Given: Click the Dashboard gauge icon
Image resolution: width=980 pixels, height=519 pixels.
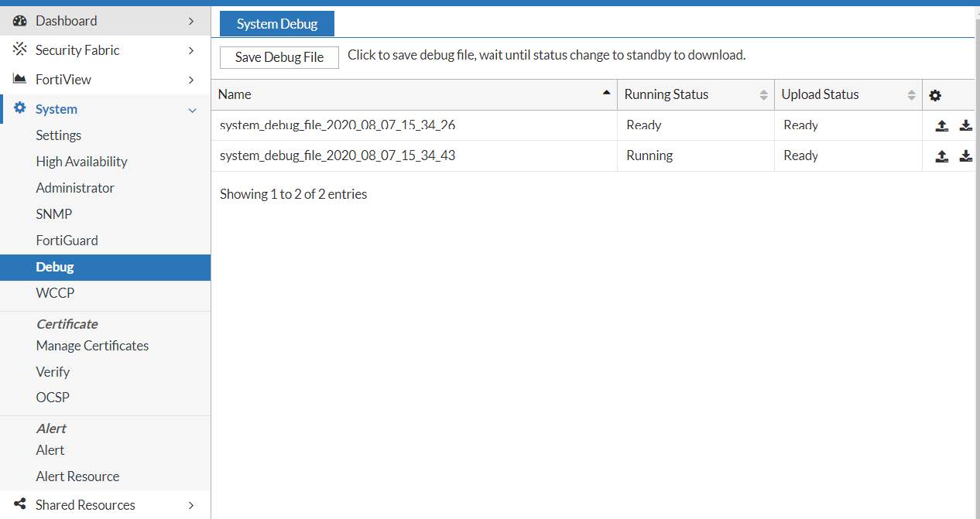Looking at the screenshot, I should (20, 21).
